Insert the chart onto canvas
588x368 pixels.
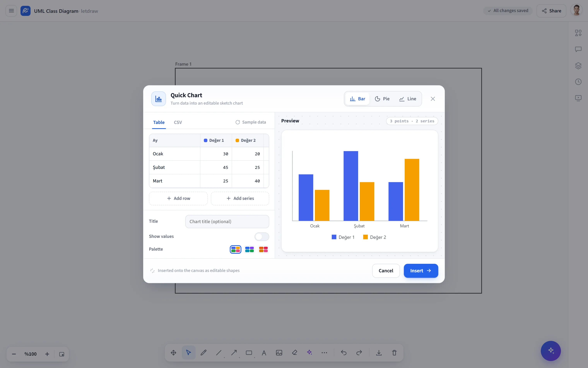click(421, 271)
